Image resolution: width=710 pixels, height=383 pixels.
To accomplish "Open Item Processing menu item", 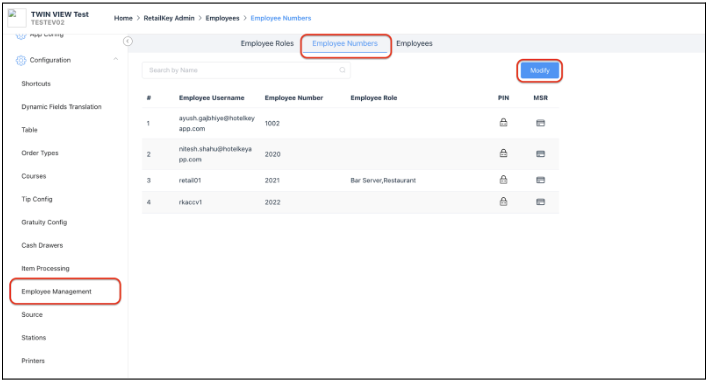I will (x=45, y=268).
